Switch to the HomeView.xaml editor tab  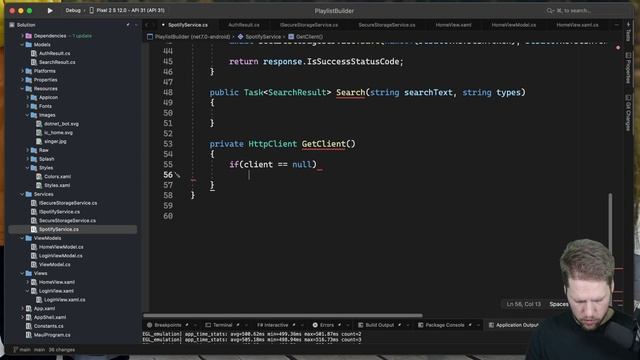[x=453, y=25]
